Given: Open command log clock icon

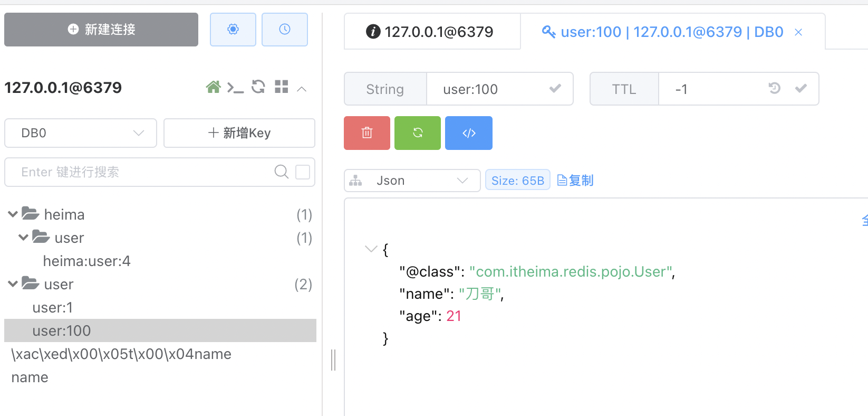Looking at the screenshot, I should pos(285,30).
